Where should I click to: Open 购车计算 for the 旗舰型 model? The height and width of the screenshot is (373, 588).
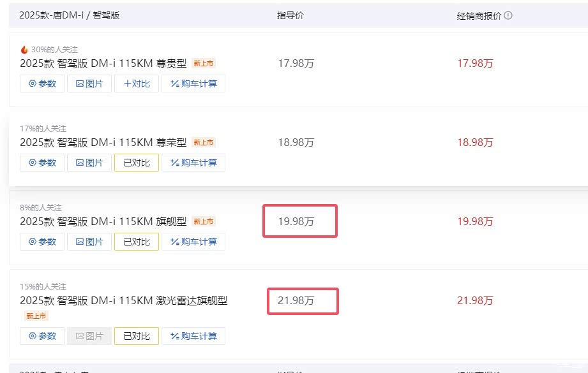tap(193, 242)
